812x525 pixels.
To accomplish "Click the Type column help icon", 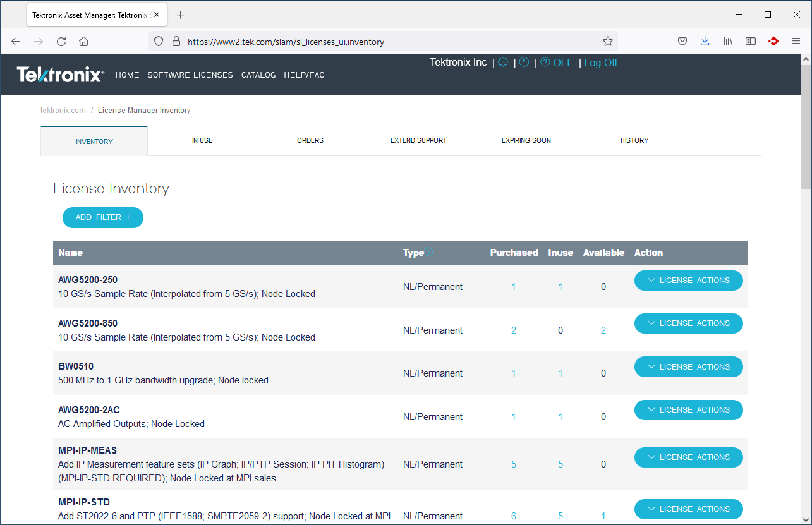I will pyautogui.click(x=429, y=251).
